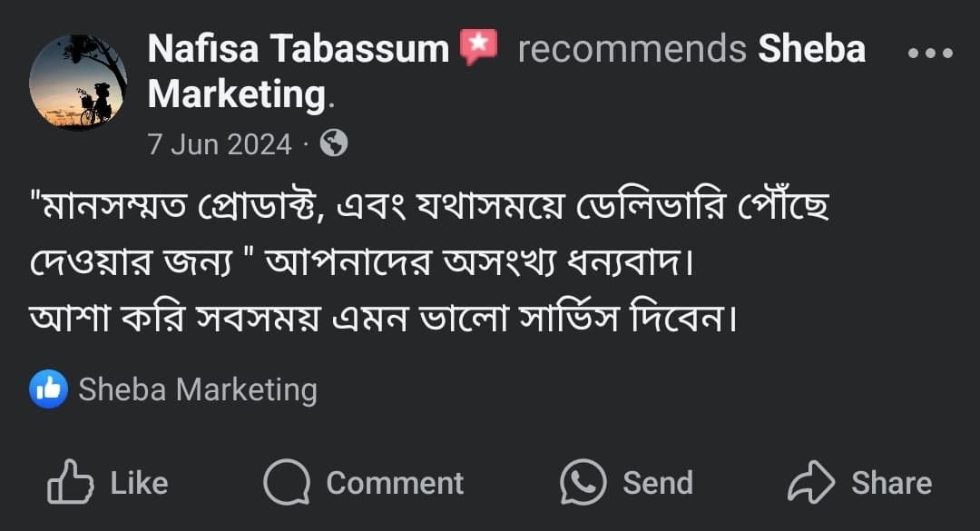Click the Nafisa Tabassum name link

pyautogui.click(x=299, y=49)
